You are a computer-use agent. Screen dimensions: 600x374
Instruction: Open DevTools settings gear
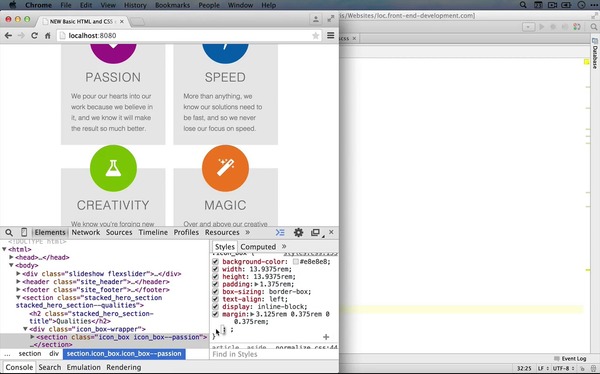(298, 232)
